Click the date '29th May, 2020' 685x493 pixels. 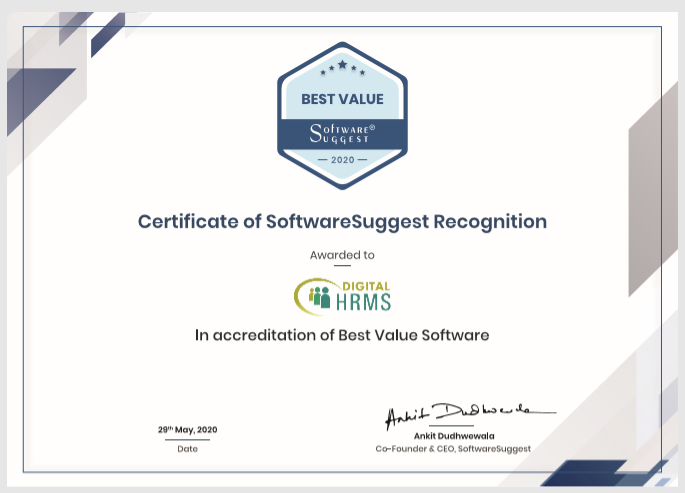coord(187,430)
